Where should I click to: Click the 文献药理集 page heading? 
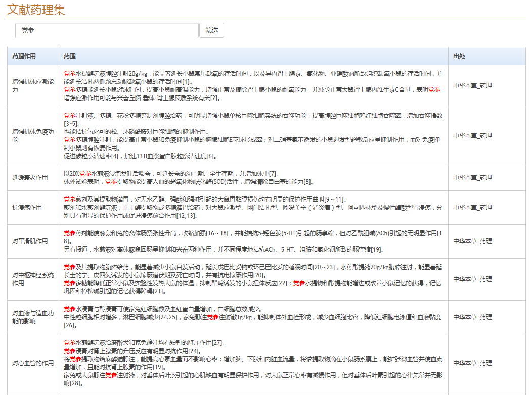(36, 9)
